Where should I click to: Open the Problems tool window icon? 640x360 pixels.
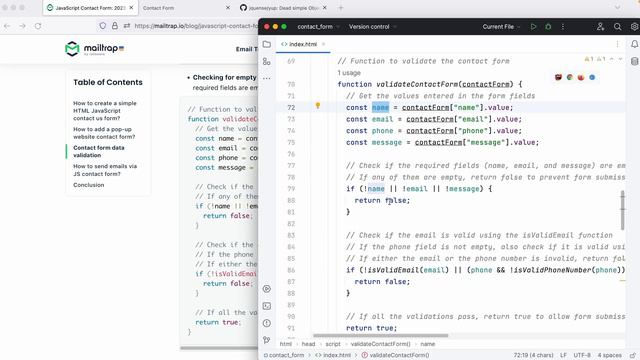(267, 323)
